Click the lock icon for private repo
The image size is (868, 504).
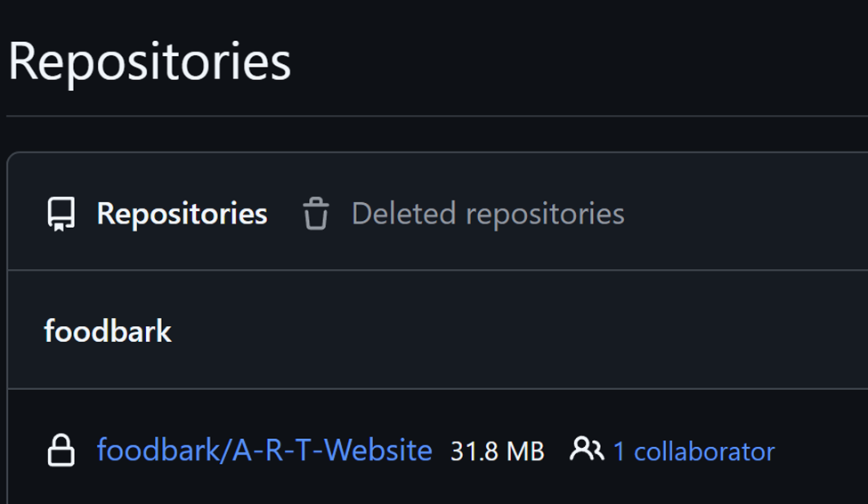(x=61, y=451)
